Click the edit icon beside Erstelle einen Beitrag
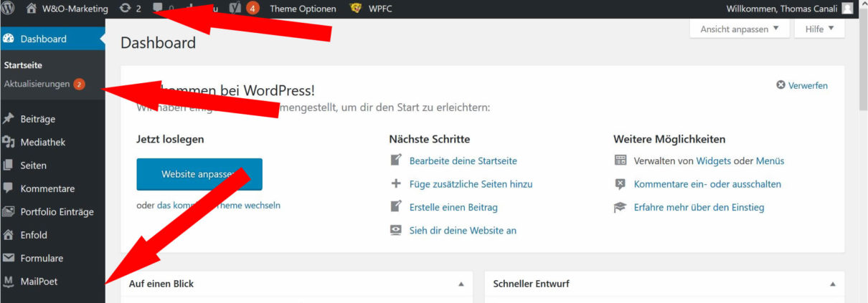Viewport: 868px width, 303px height. coord(396,206)
